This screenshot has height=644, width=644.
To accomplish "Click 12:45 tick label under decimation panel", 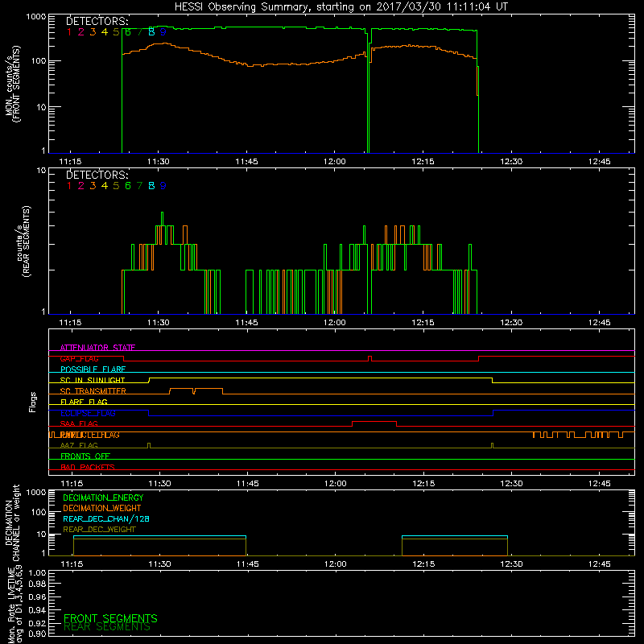I will tap(599, 564).
